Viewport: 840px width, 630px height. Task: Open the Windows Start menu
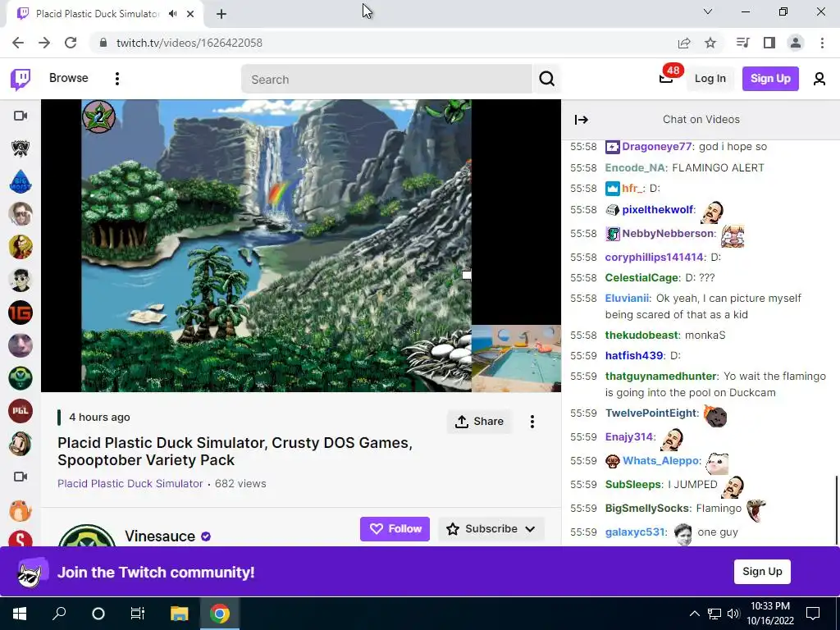(20, 614)
